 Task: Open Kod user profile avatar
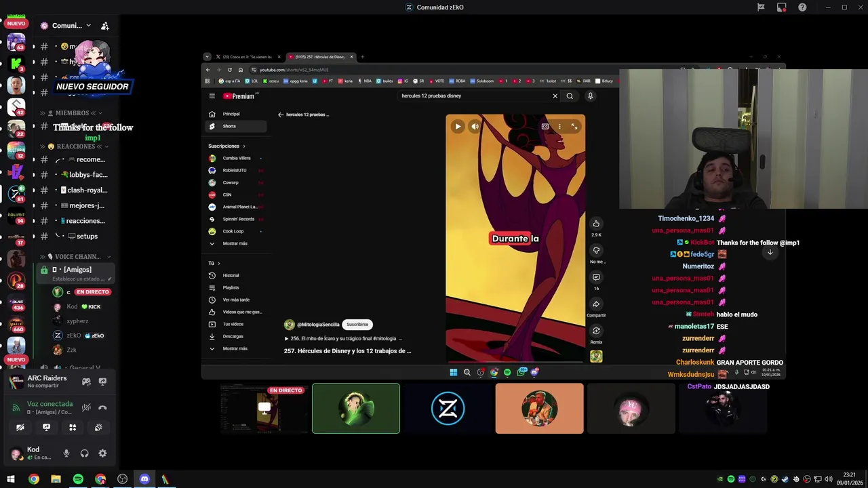point(16,453)
